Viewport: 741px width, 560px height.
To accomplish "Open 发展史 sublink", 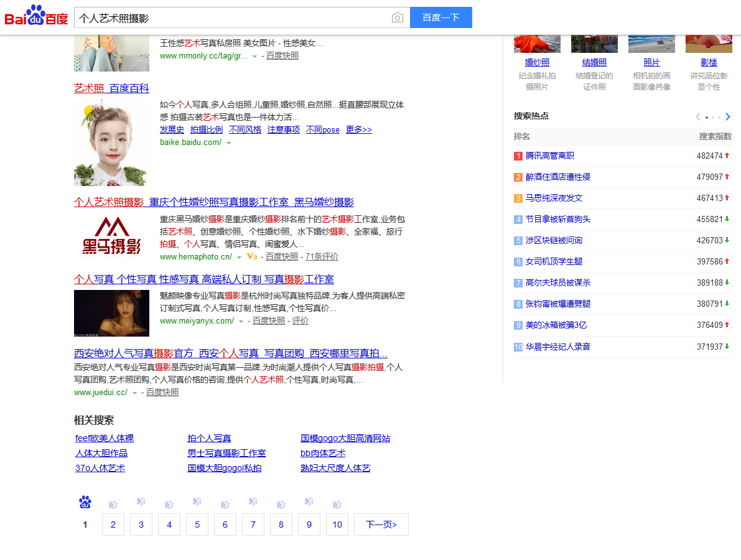I will [172, 129].
